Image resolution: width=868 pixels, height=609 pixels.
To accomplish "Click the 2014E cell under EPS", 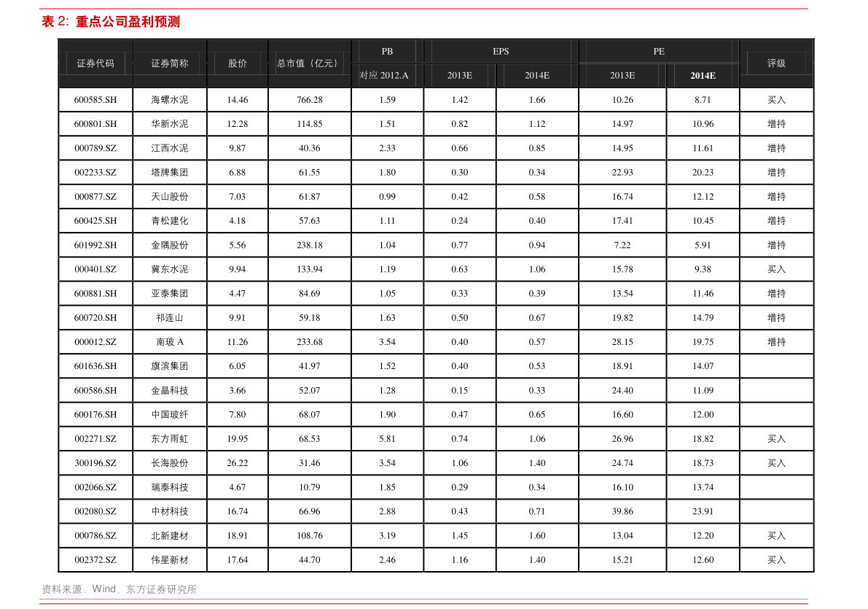I will [x=537, y=75].
